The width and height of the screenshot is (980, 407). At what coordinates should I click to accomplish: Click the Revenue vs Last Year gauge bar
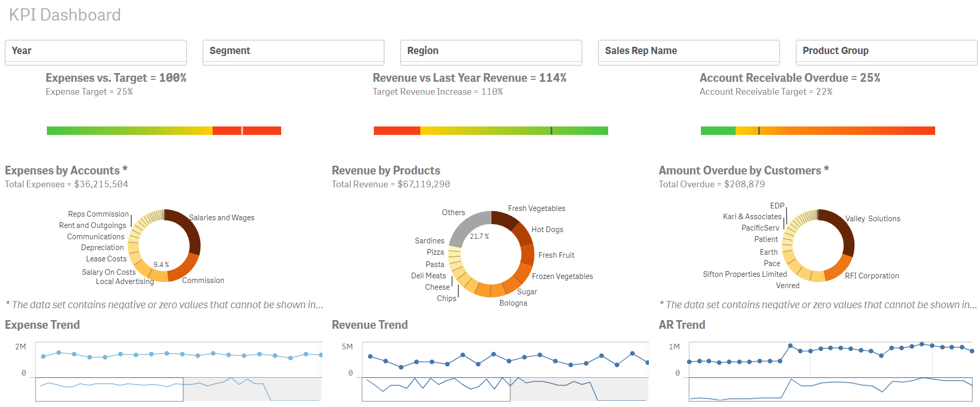[x=491, y=131]
